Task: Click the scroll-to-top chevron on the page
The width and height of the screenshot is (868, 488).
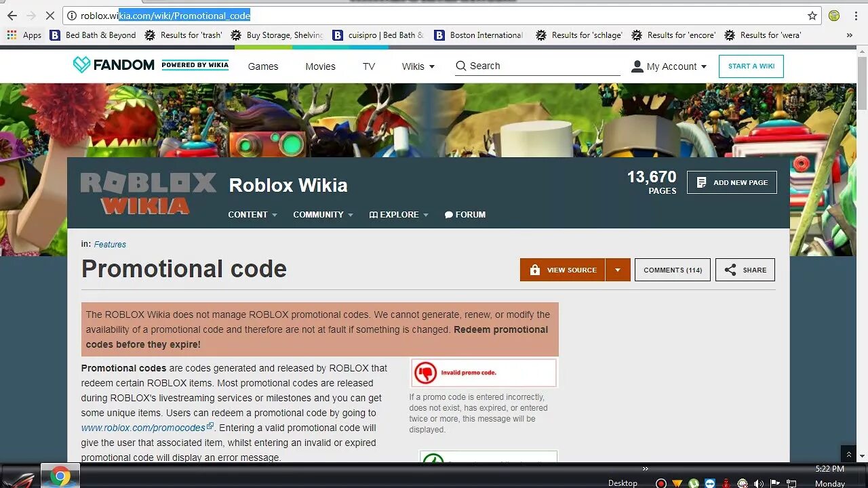Action: point(848,455)
